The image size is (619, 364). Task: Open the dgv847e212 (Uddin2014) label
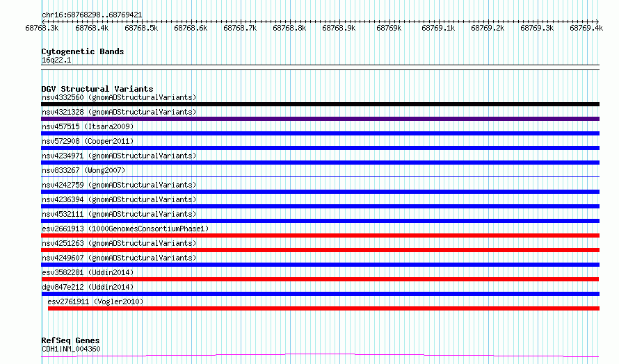coord(88,287)
